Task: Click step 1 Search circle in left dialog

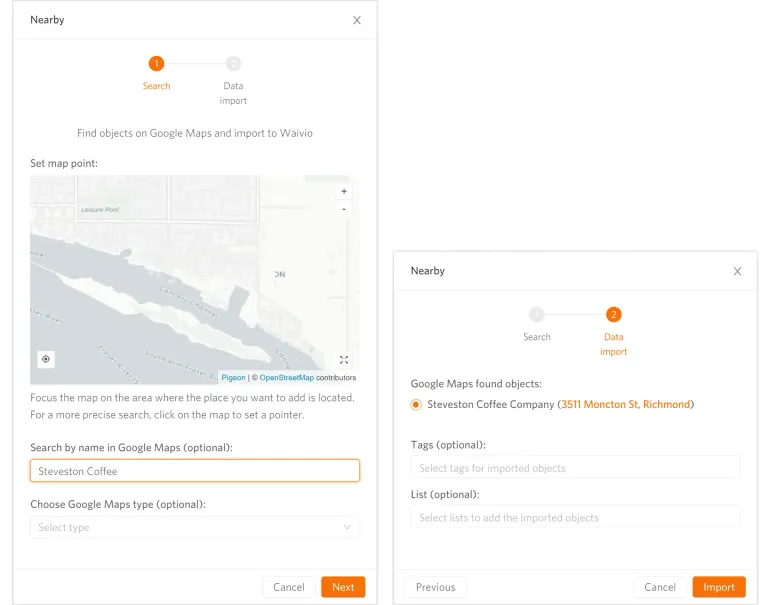Action: tap(156, 64)
